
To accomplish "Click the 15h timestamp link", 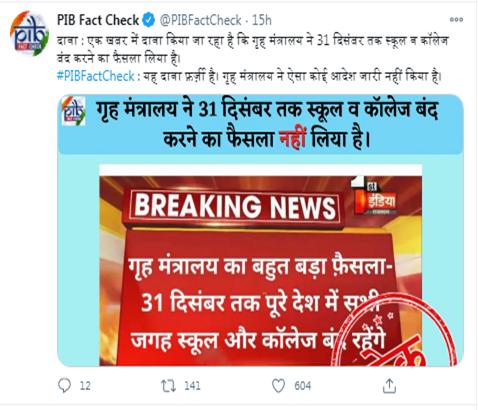I will click(x=262, y=20).
